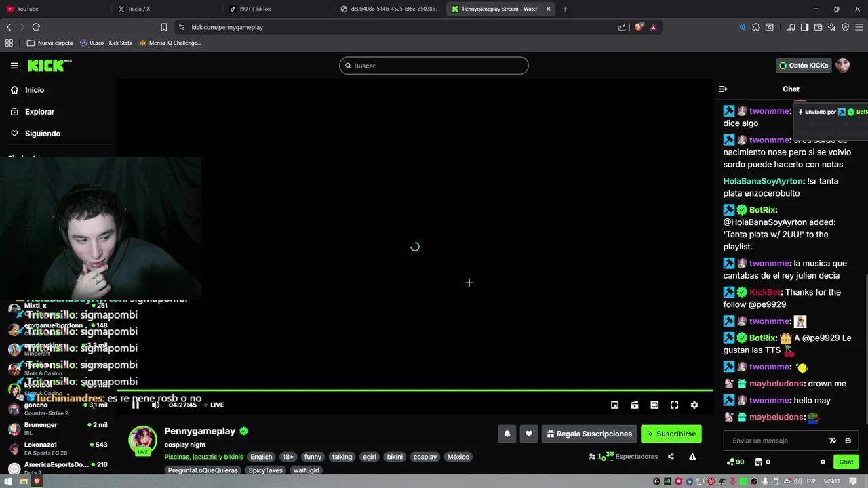Viewport: 868px width, 488px height.
Task: Click the English tag
Action: [261, 457]
